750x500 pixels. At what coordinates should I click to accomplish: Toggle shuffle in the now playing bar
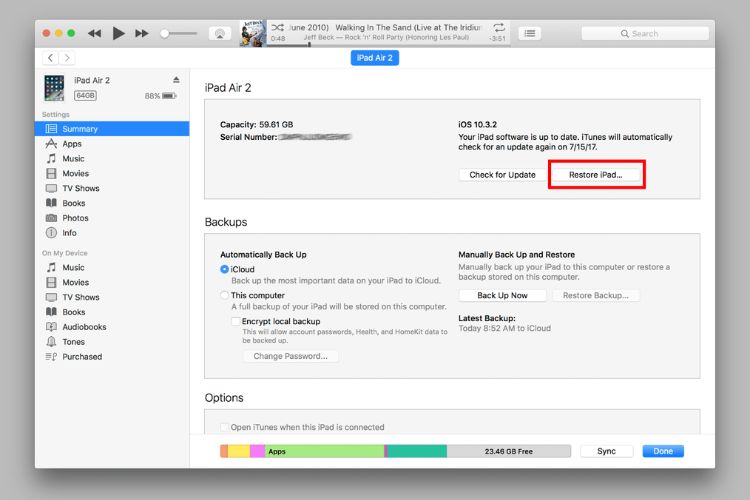point(277,27)
